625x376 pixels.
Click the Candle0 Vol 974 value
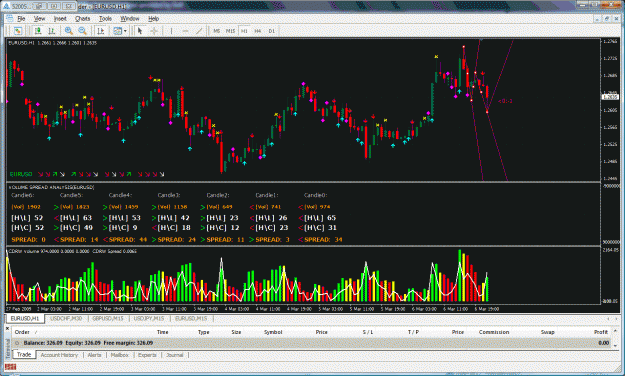(318, 207)
